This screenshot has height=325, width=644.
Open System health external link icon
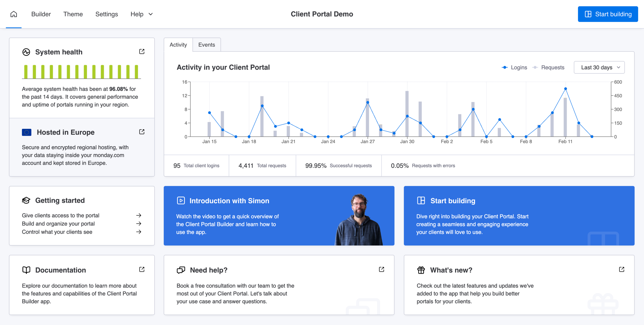click(x=142, y=51)
